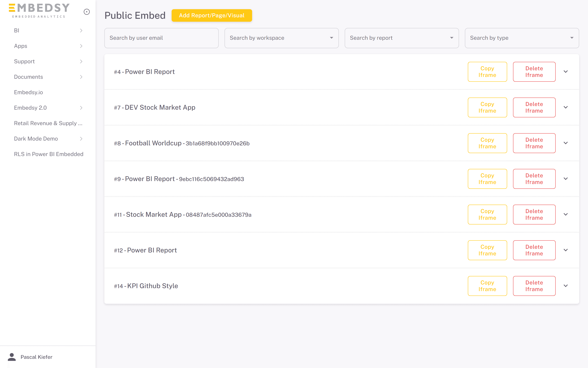
Task: Delete Iframe for Football Worldcup
Action: click(534, 143)
